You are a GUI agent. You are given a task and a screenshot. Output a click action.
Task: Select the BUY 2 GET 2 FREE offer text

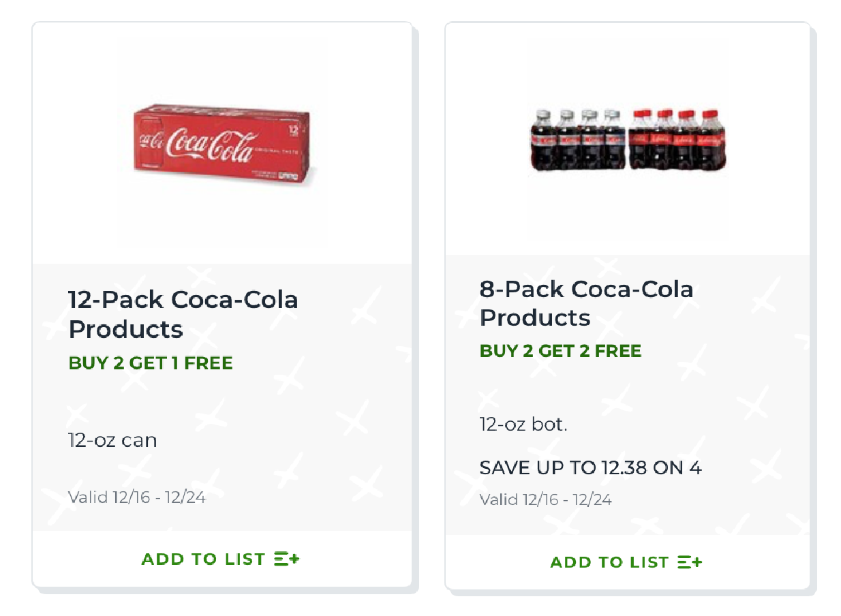pos(560,352)
